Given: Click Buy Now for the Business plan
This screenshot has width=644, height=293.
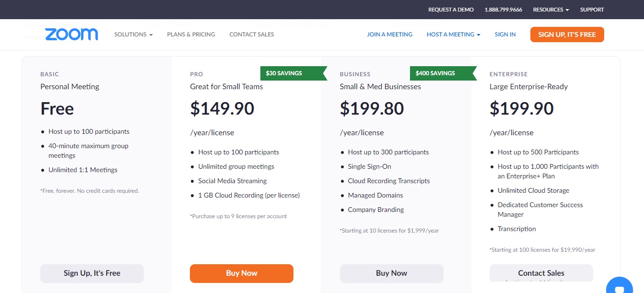Looking at the screenshot, I should [x=391, y=273].
